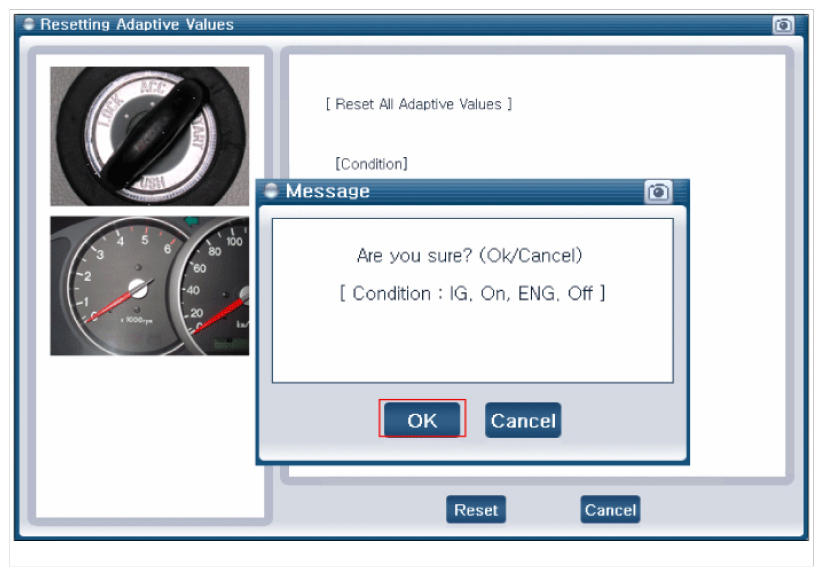Click the Resetting Adaptive Values title text
Image resolution: width=823 pixels, height=576 pixels.
[x=136, y=25]
